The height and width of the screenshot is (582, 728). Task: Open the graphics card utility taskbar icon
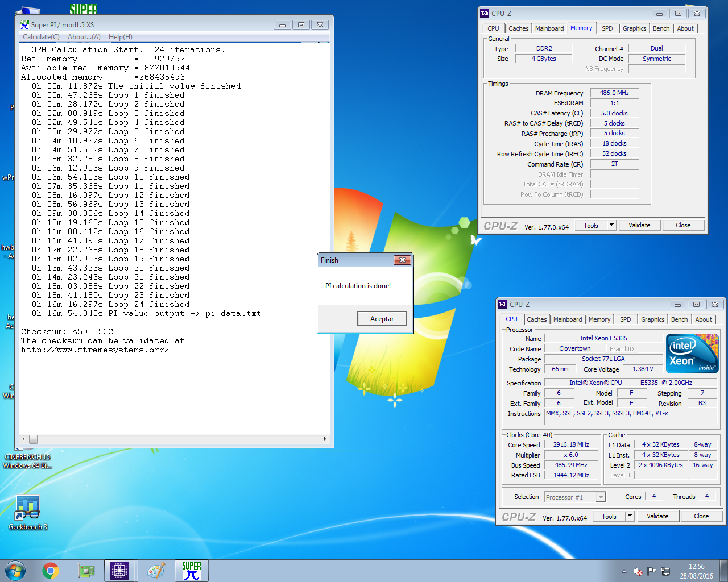pyautogui.click(x=86, y=571)
